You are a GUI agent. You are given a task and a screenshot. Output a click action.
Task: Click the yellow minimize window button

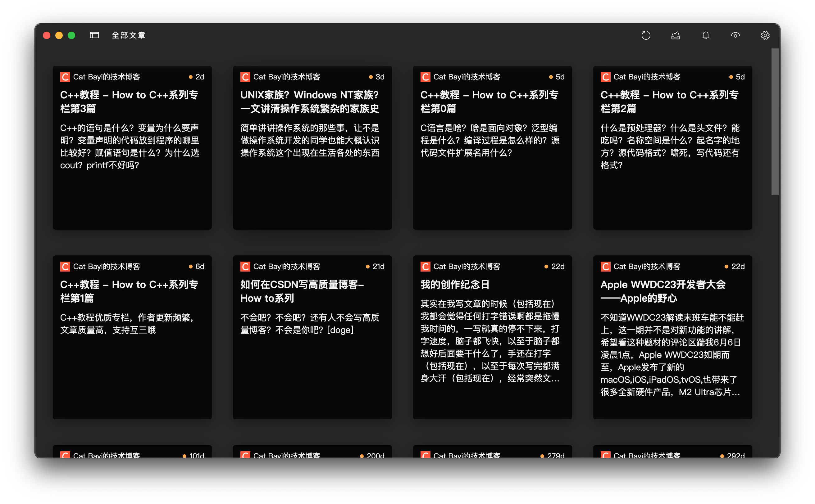pos(59,35)
